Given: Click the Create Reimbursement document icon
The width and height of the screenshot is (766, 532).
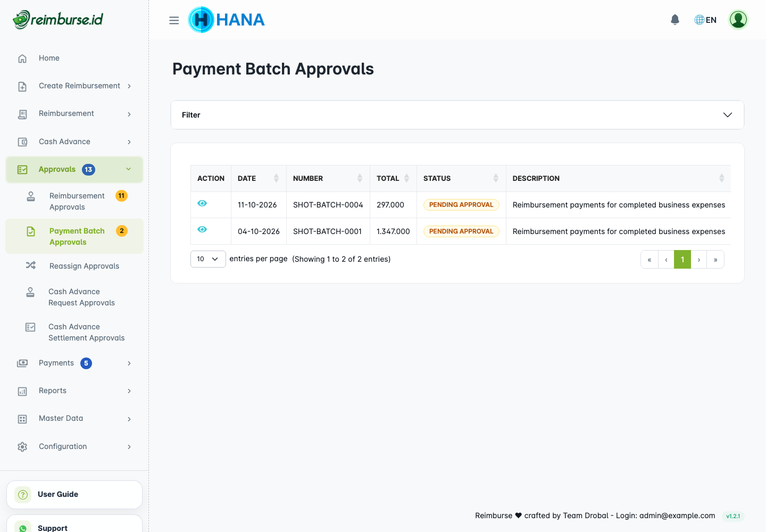Looking at the screenshot, I should click(x=22, y=86).
